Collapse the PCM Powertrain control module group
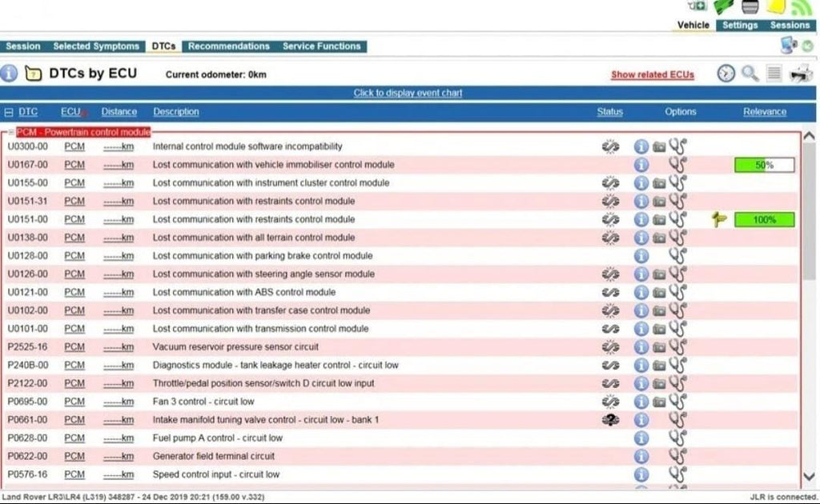The image size is (820, 504). [11, 132]
